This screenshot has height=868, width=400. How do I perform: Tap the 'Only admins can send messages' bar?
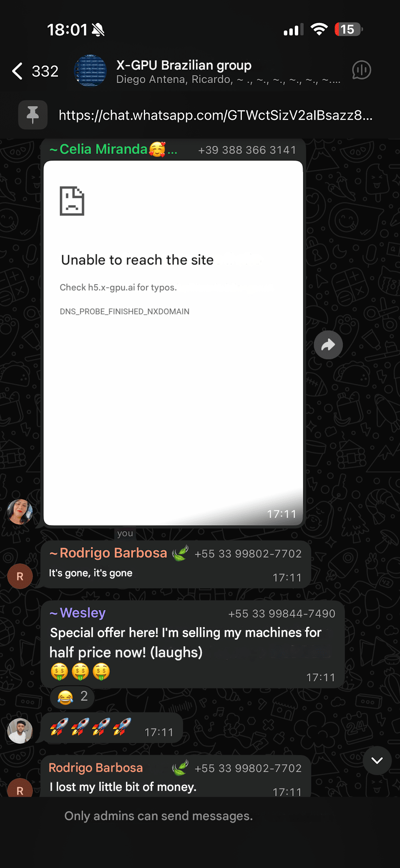(158, 816)
